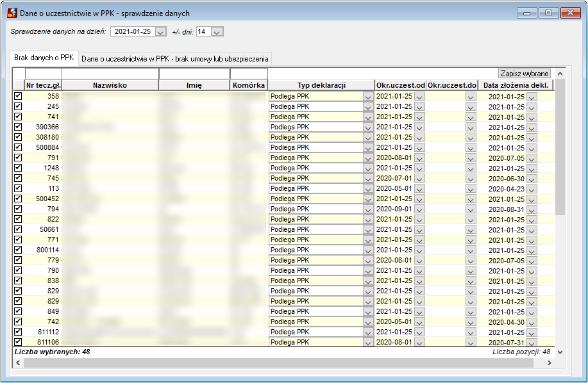
Task: Toggle checkbox for row 500884
Action: tap(18, 147)
